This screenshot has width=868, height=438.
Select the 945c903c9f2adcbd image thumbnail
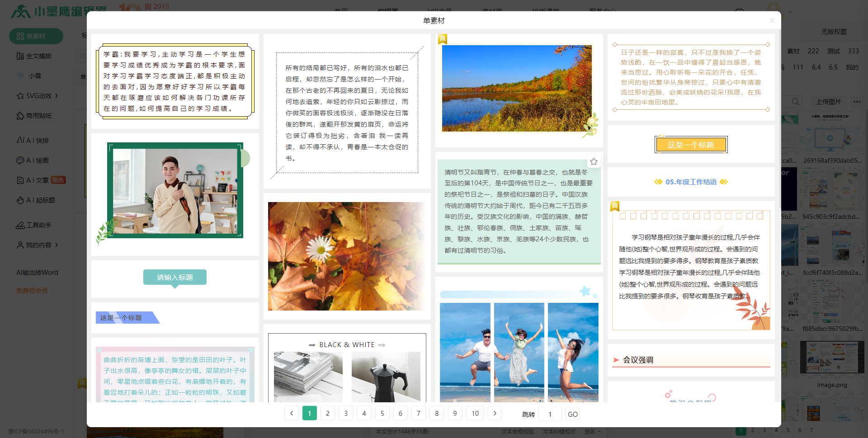click(x=832, y=189)
